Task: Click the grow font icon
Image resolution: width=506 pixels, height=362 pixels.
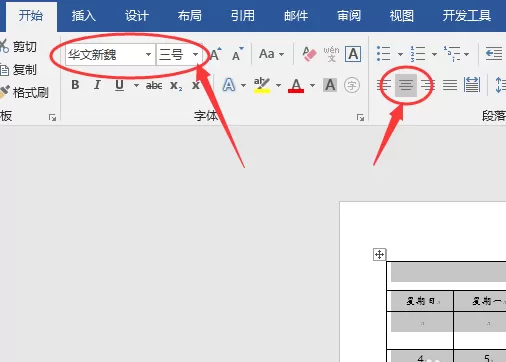Action: [x=215, y=54]
